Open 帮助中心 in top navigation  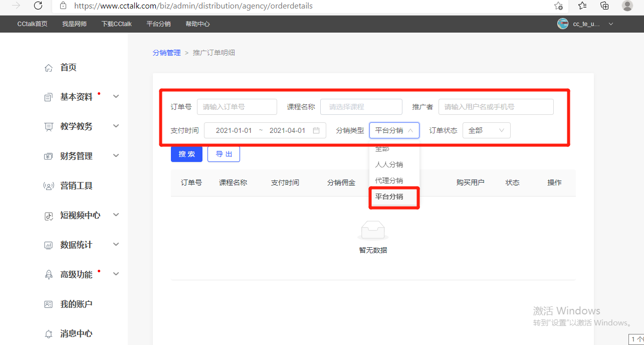point(197,24)
